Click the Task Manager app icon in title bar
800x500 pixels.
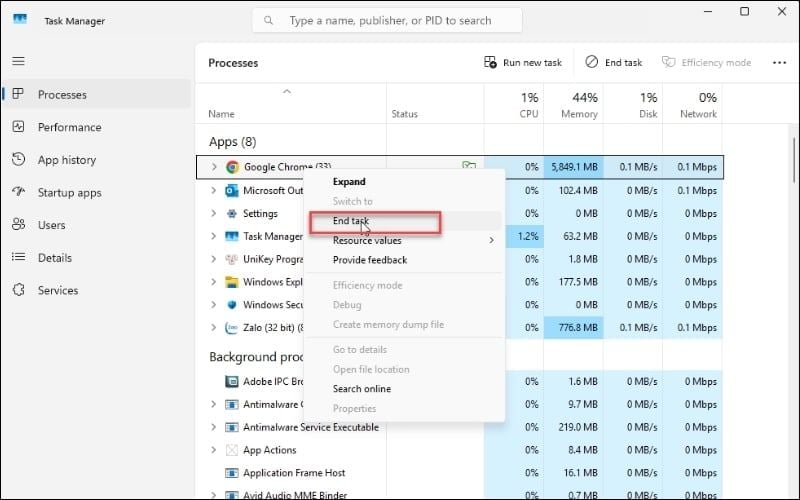click(x=20, y=19)
